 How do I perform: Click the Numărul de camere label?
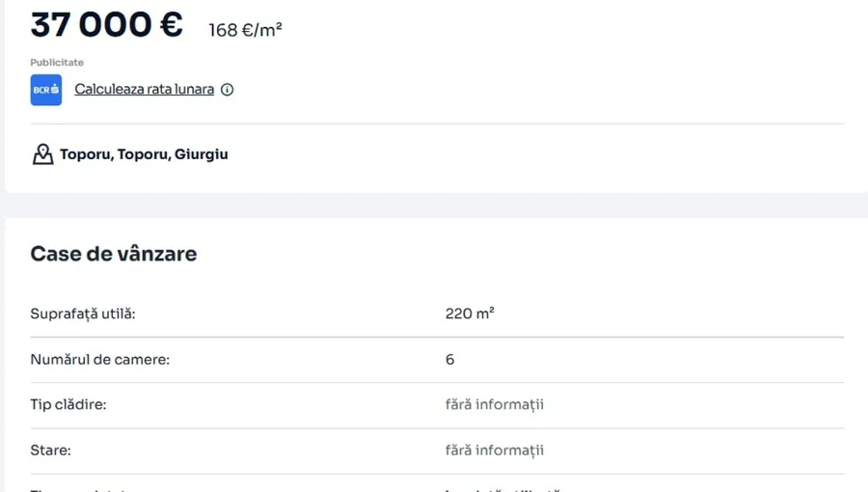[x=99, y=359]
